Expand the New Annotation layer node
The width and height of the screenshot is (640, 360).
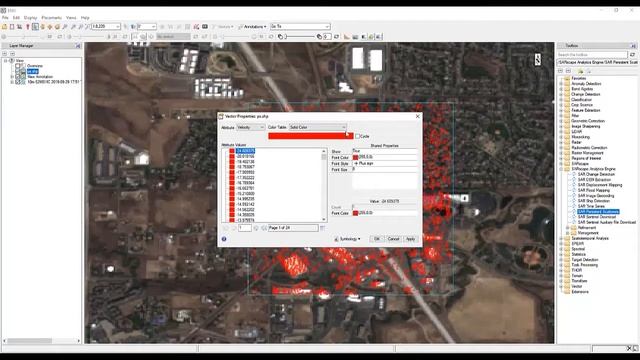click(12, 77)
